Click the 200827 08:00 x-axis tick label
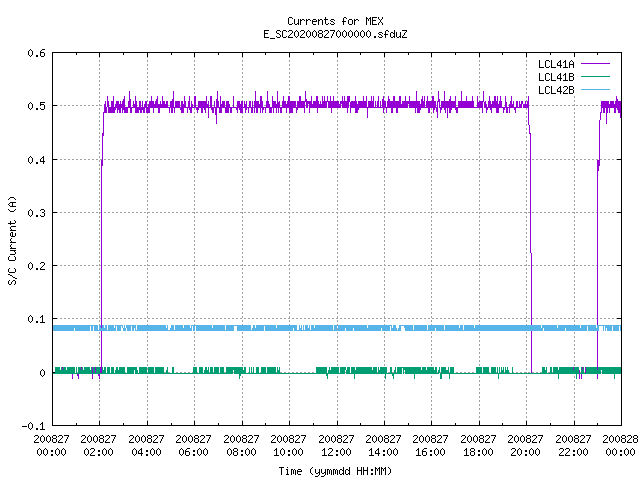This screenshot has height=480, width=640. (241, 445)
